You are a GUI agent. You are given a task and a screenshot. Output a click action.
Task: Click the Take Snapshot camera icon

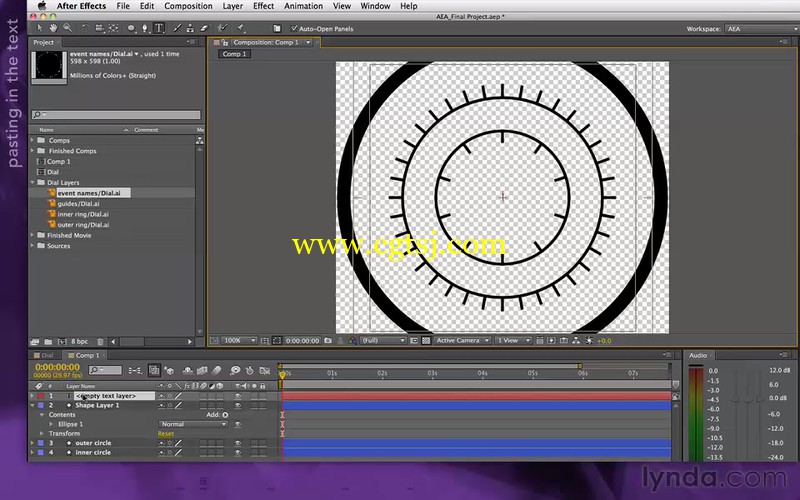tap(328, 340)
